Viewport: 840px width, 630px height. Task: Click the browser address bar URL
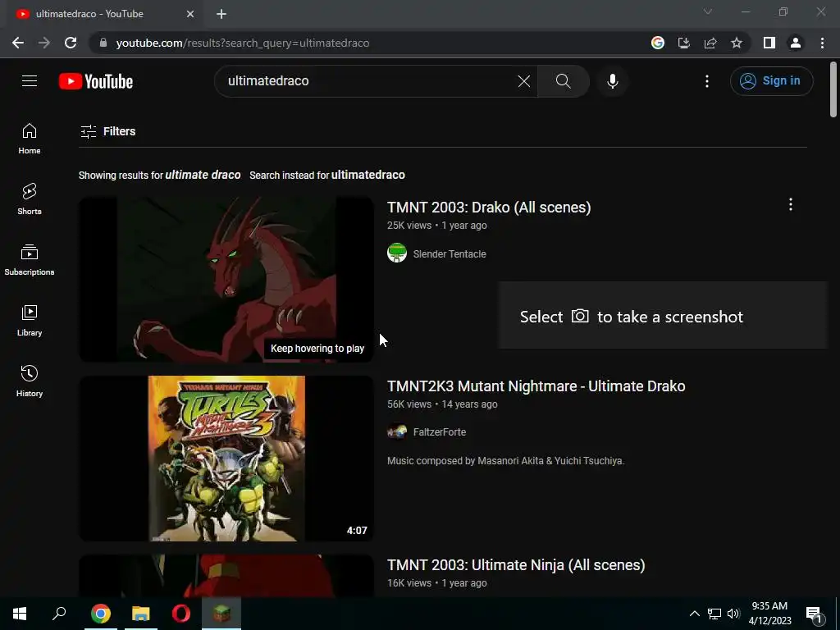point(242,43)
